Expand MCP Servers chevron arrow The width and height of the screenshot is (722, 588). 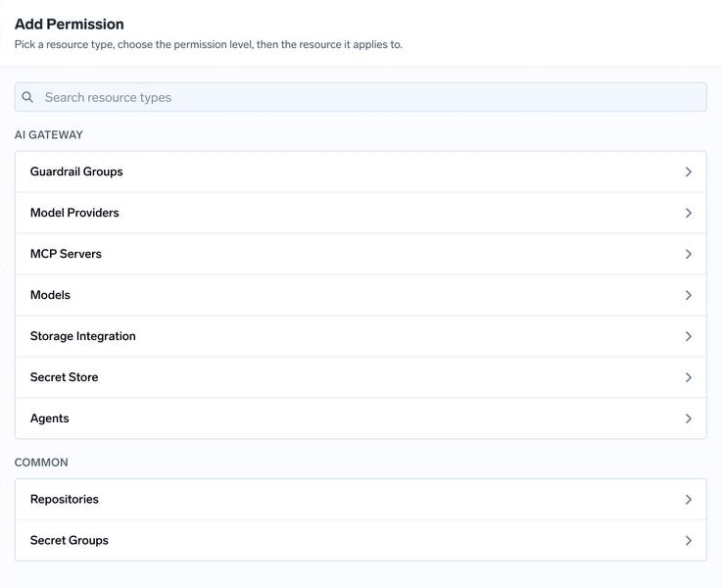coord(688,254)
